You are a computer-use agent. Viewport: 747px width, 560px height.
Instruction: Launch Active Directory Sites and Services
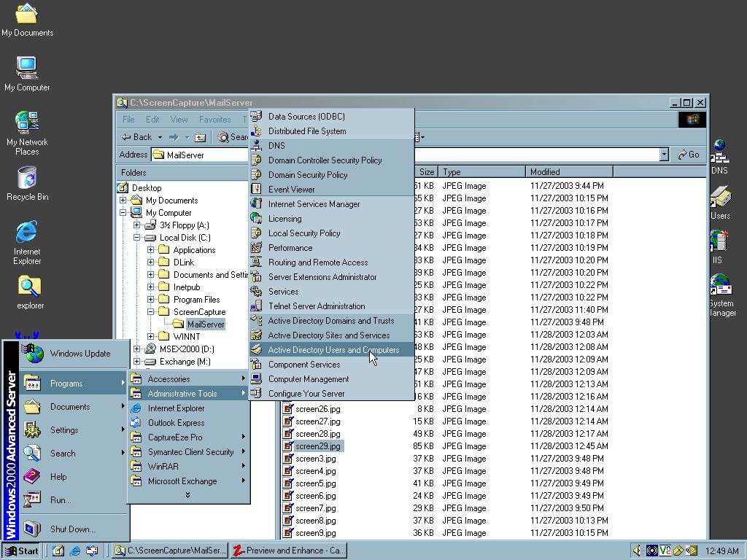pyautogui.click(x=332, y=335)
